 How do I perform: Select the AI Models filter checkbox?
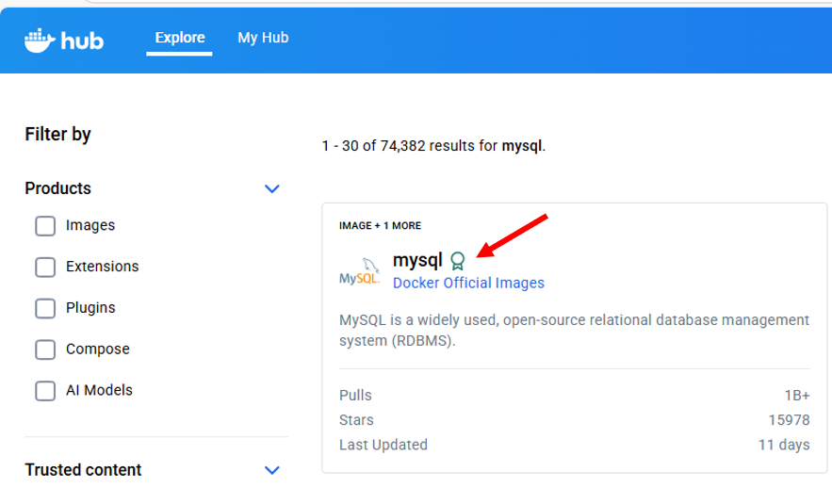[45, 391]
